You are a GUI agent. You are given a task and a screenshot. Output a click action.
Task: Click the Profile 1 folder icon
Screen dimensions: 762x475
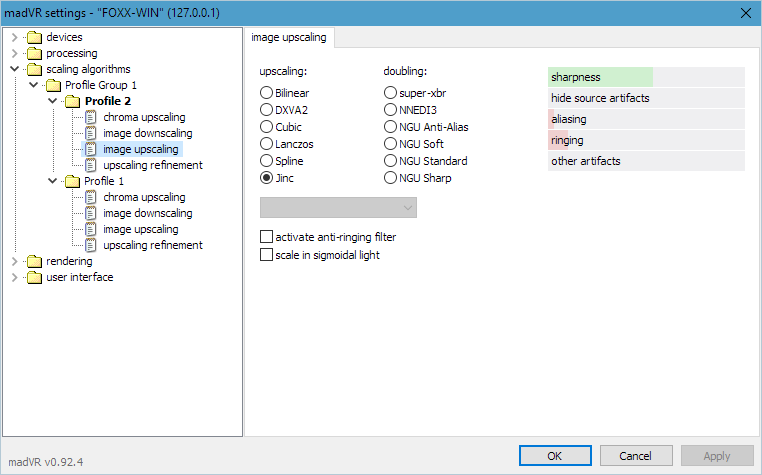tap(72, 181)
